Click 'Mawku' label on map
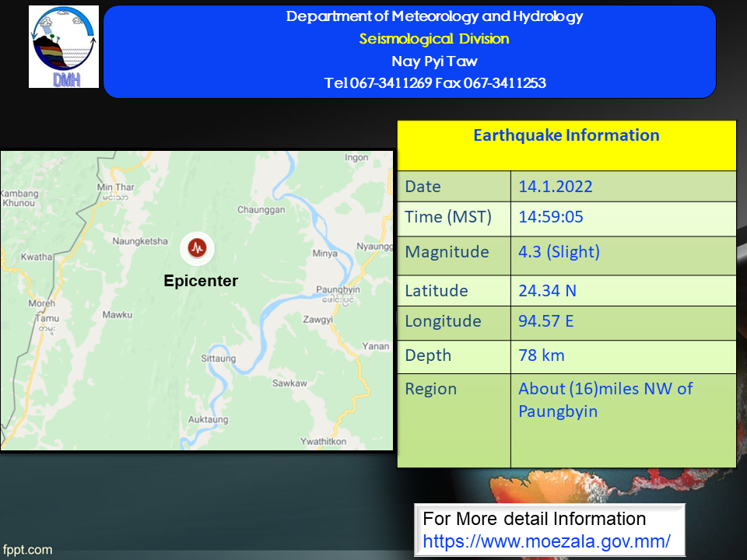Screen dimensions: 747x560 pos(117,315)
